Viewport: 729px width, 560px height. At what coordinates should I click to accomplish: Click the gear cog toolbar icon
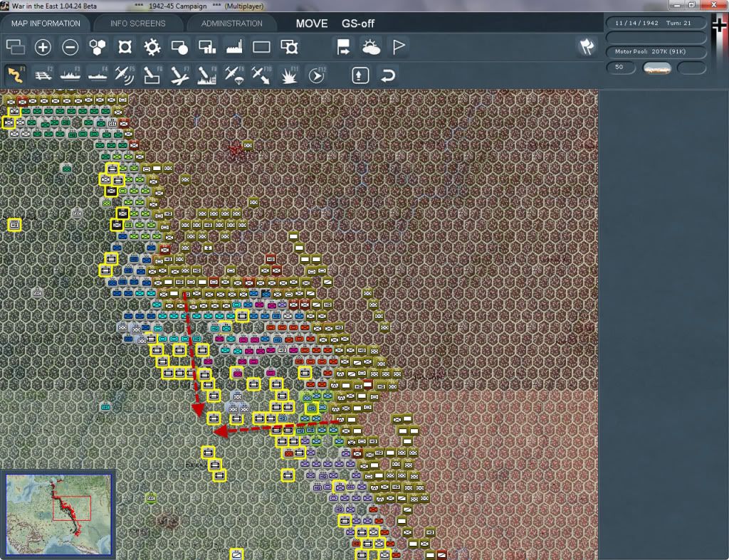tap(152, 47)
